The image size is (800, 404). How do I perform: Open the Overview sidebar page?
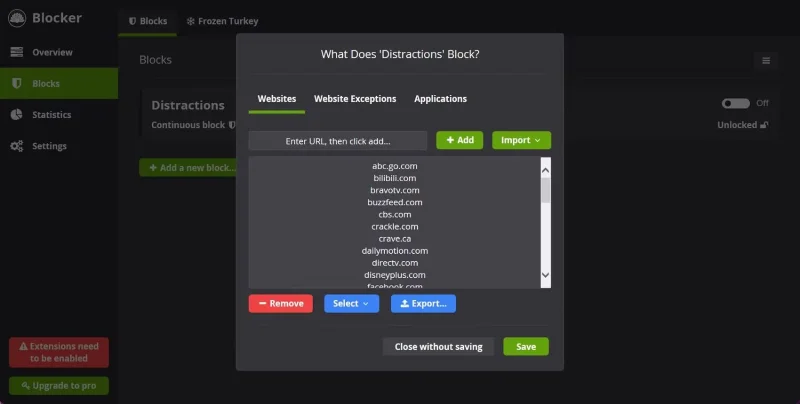click(x=51, y=52)
